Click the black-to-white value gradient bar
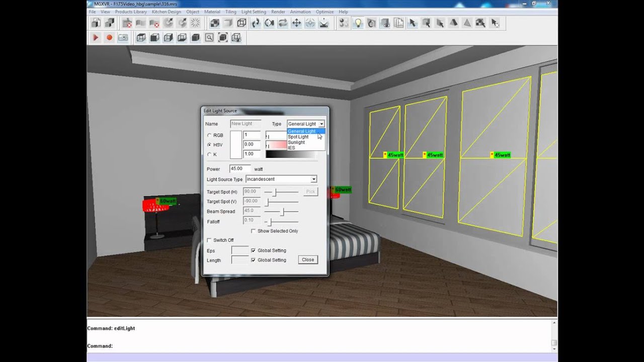This screenshot has width=644, height=362. click(291, 154)
